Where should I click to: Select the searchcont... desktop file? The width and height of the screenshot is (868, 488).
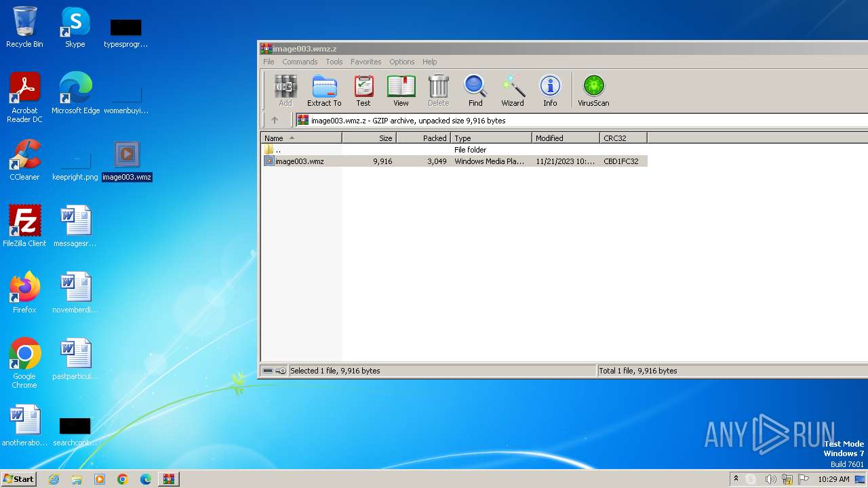[x=75, y=431]
